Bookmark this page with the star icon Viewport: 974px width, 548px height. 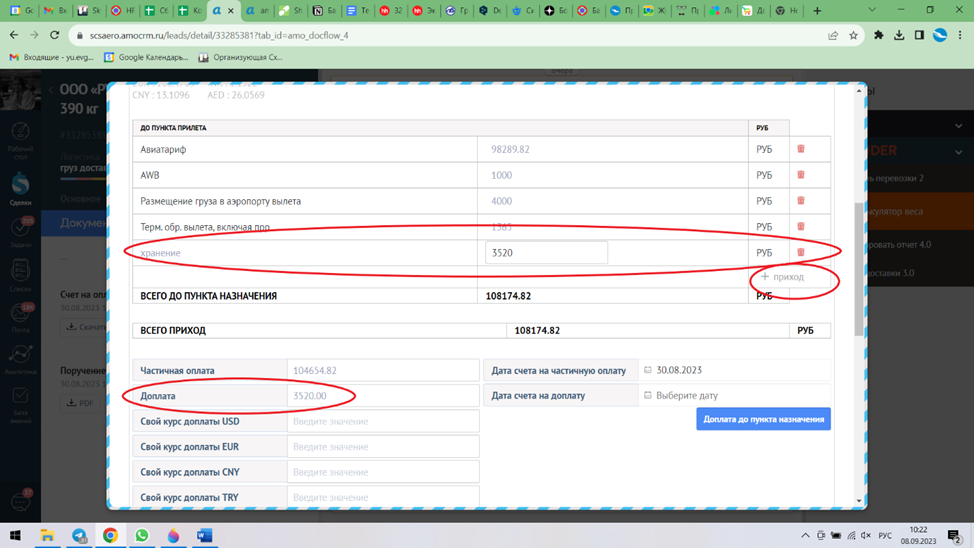(853, 35)
